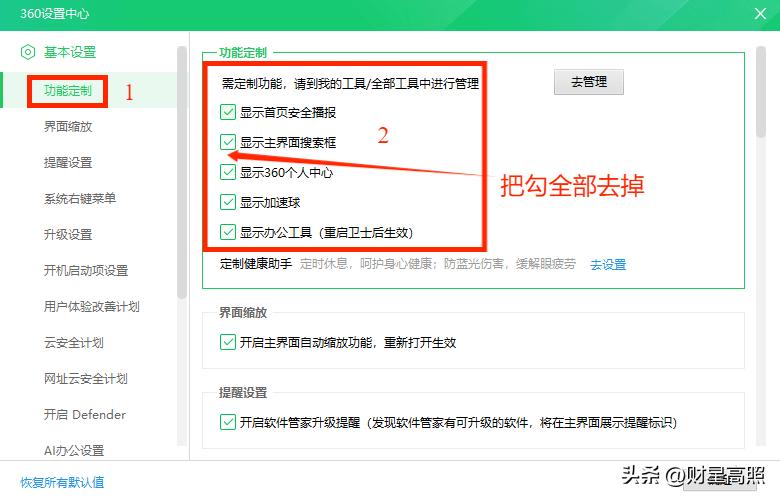780x500 pixels.
Task: Select 开机启动项设置 sidebar entry
Action: pyautogui.click(x=86, y=271)
